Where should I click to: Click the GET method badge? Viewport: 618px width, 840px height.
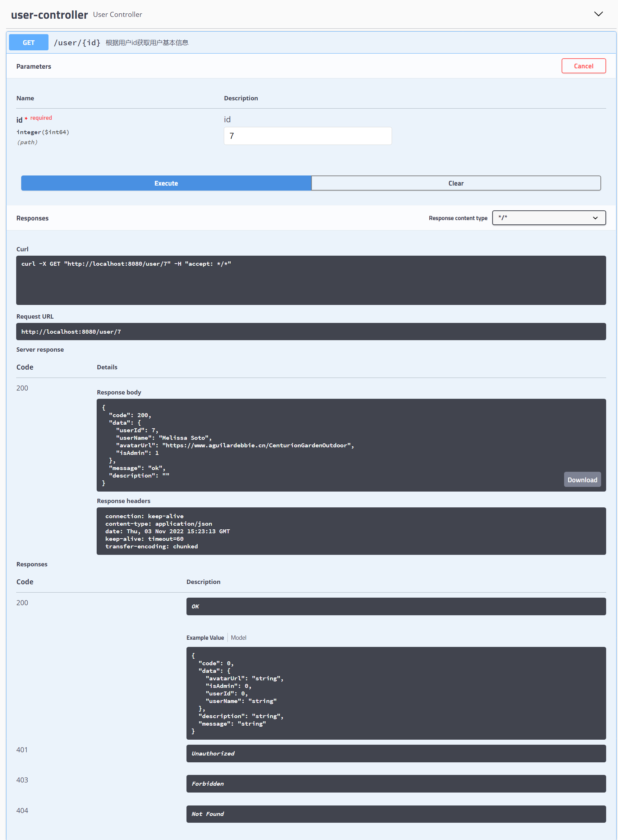tap(28, 42)
